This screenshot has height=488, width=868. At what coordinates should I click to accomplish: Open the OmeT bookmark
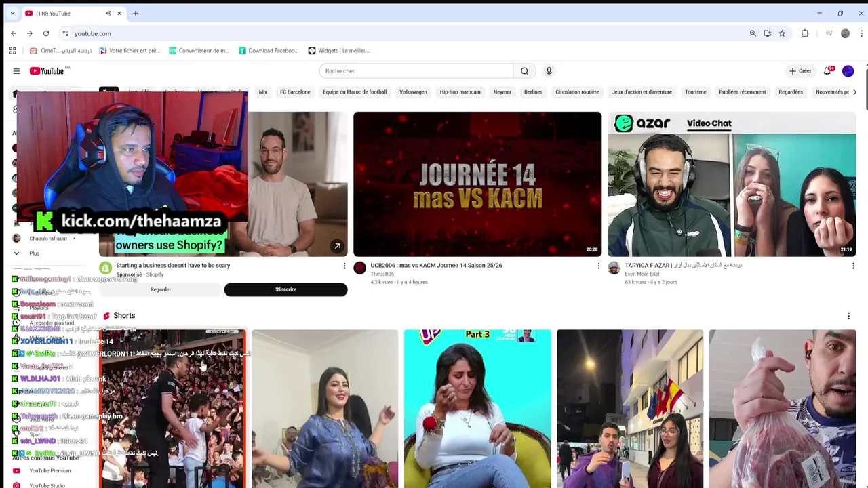click(61, 50)
